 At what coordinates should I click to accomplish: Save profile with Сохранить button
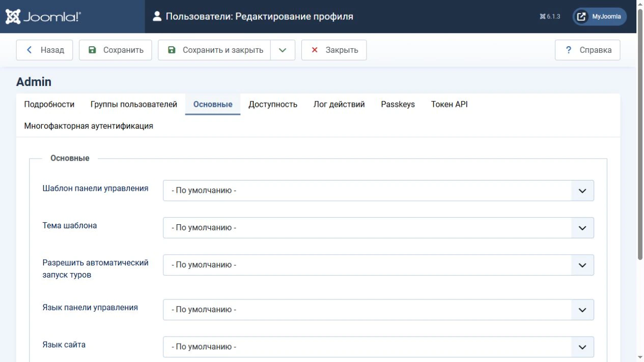(x=115, y=50)
